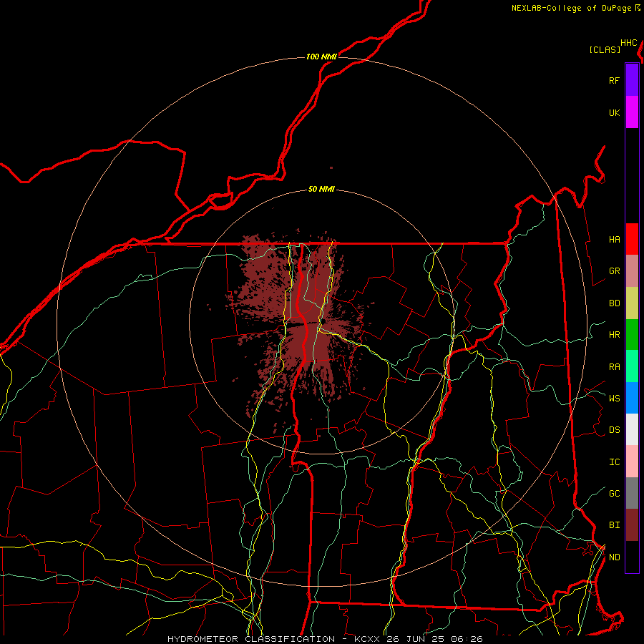Click the HA red legend color block
The width and height of the screenshot is (644, 644).
(x=632, y=239)
